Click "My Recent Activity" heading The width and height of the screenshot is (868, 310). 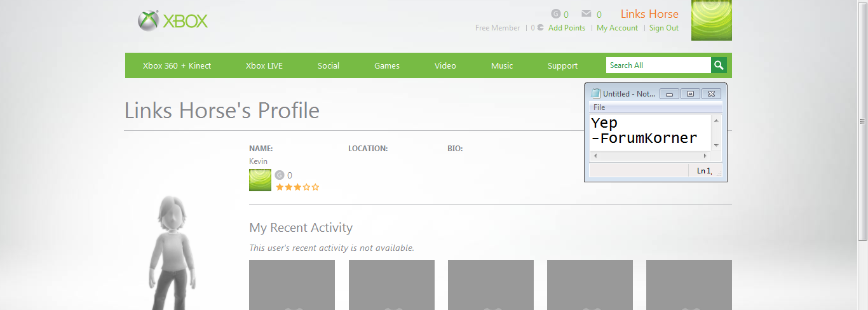point(301,227)
